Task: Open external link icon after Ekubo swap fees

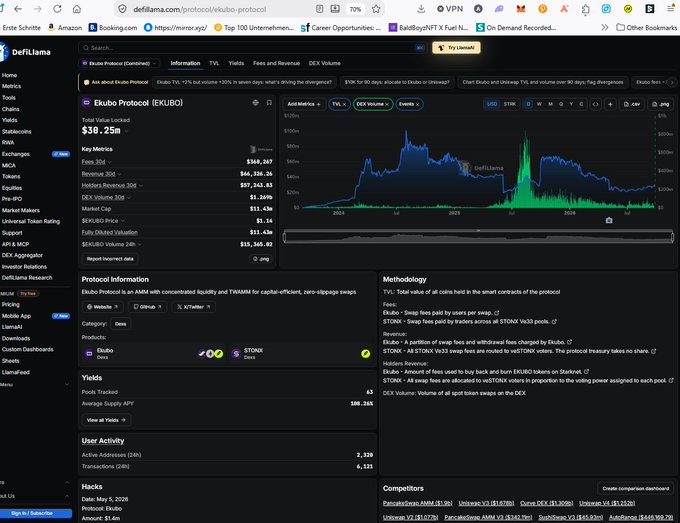Action: tap(497, 313)
